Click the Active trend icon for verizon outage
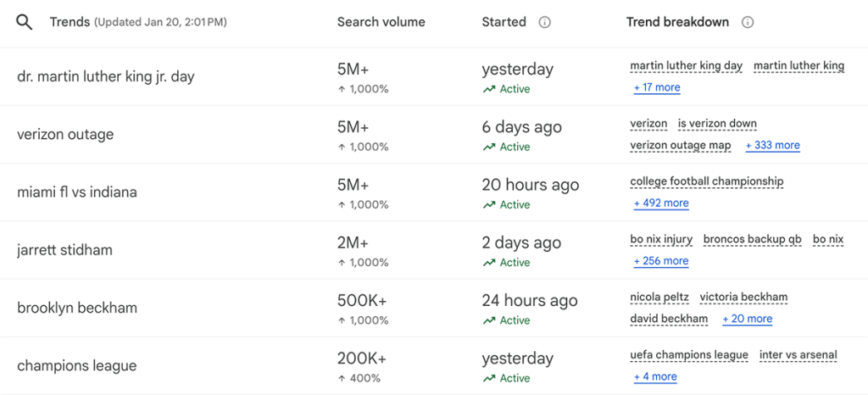 [489, 147]
